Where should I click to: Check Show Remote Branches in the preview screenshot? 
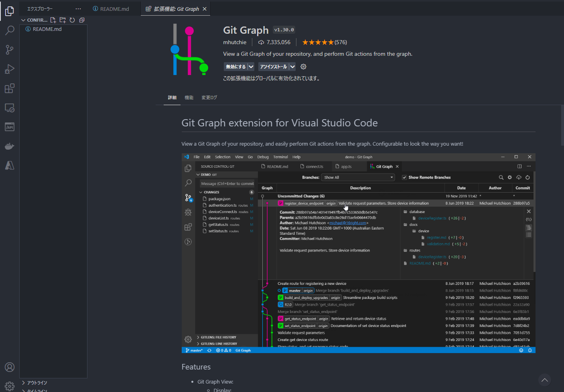click(x=404, y=177)
